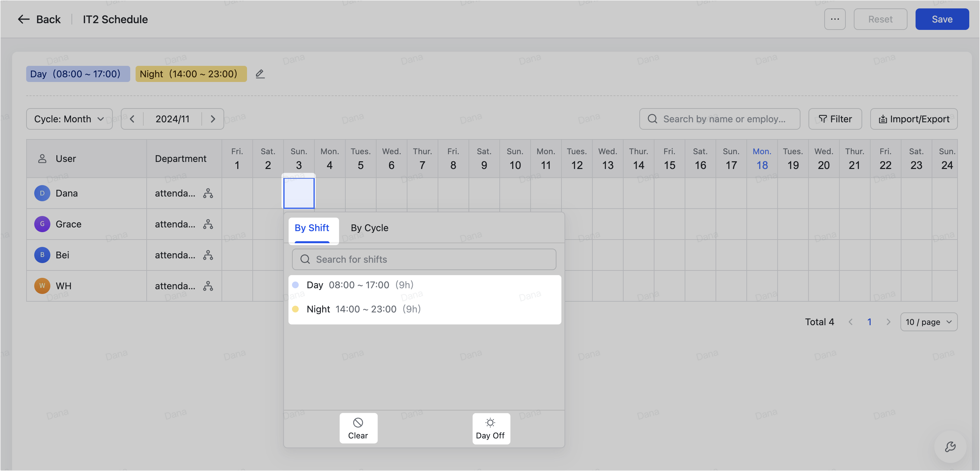The width and height of the screenshot is (980, 471).
Task: Click the edit shifts pencil icon
Action: tap(260, 74)
